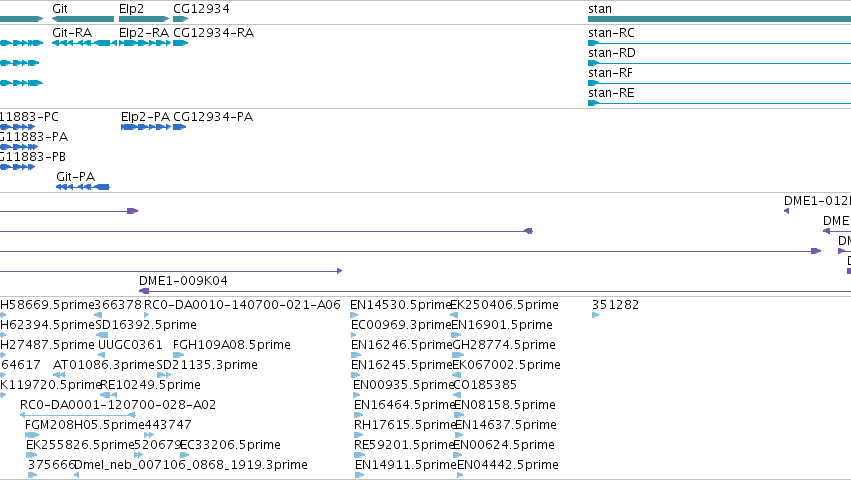Select the CG12934-RA transcript arrow
This screenshot has width=851, height=480.
[180, 43]
